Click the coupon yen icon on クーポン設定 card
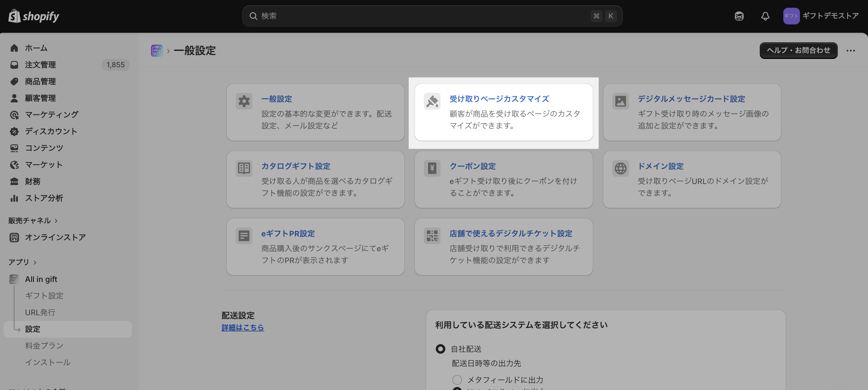 click(432, 168)
